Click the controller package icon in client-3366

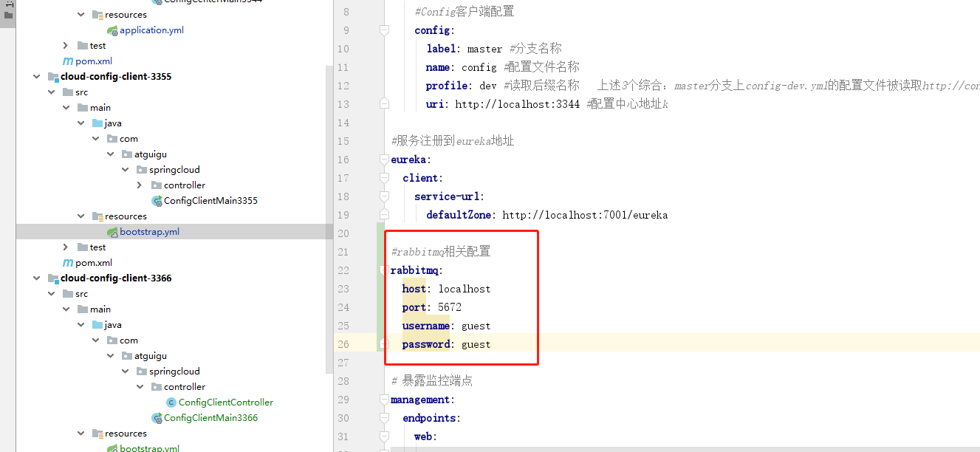156,387
